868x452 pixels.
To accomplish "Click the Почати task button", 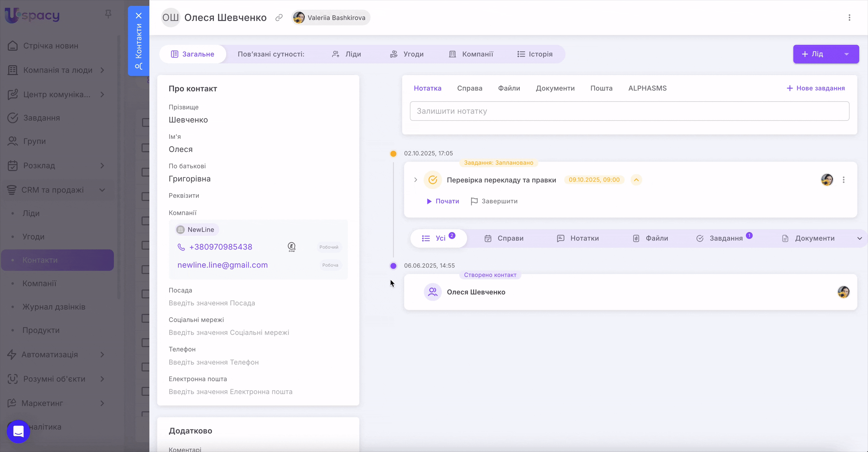I will tap(443, 201).
